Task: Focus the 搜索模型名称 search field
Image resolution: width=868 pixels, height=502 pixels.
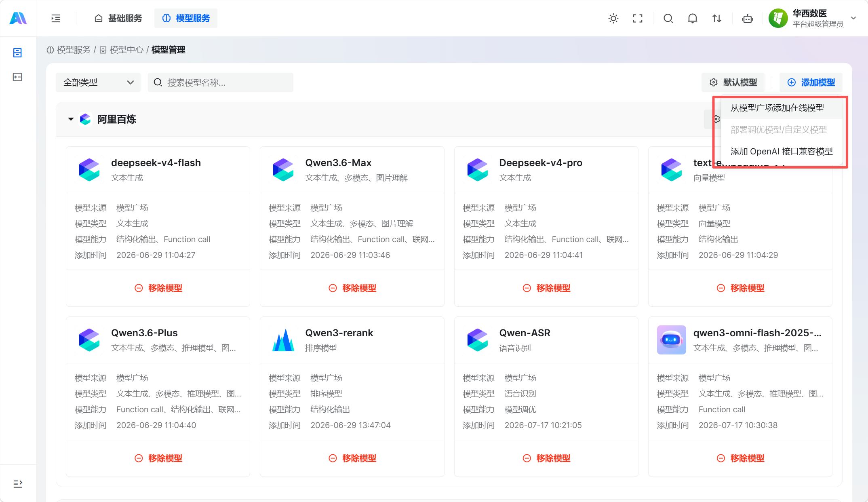Action: point(221,82)
